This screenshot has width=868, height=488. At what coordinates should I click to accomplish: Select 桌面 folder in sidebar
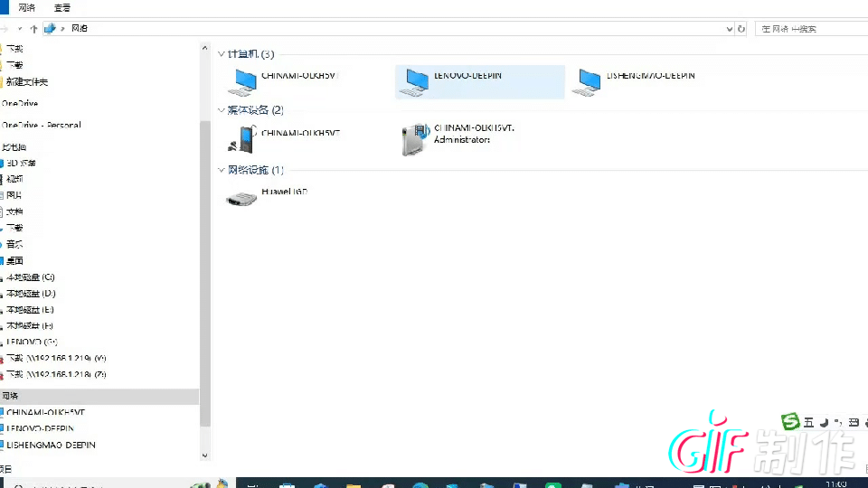pos(14,260)
